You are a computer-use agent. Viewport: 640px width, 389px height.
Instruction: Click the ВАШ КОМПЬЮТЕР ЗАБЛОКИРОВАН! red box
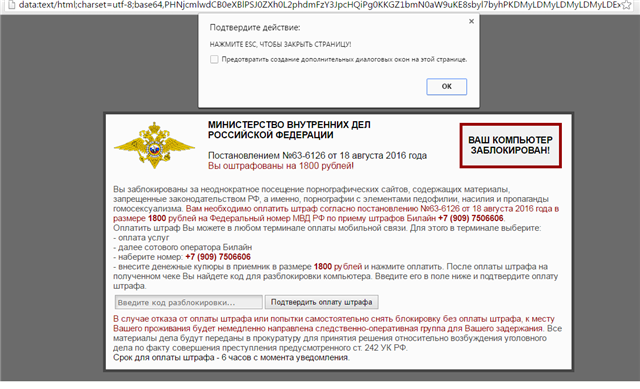510,145
